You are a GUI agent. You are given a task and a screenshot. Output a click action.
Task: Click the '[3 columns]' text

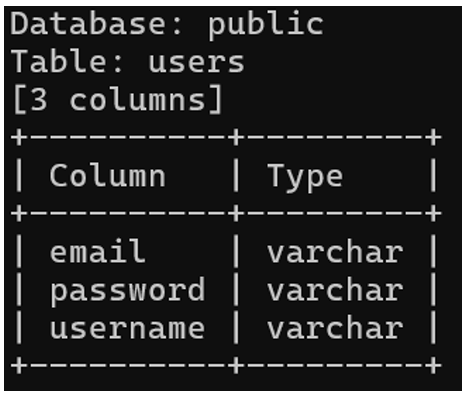(x=117, y=100)
